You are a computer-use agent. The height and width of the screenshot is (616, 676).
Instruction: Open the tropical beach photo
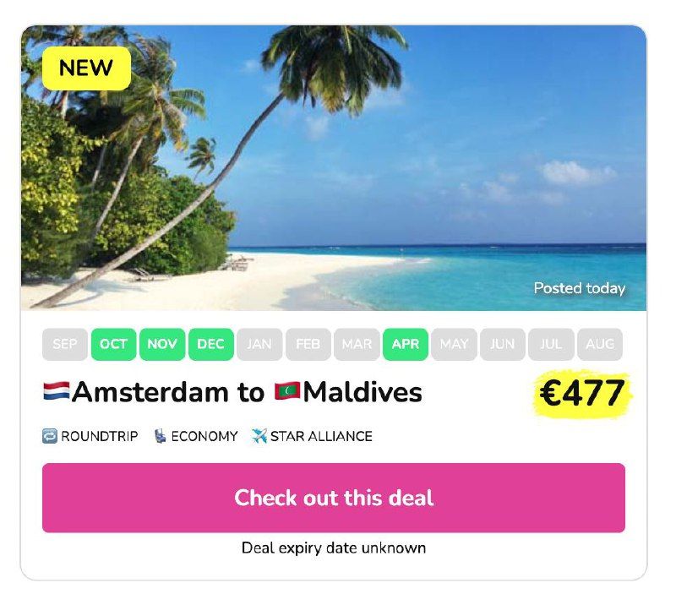tap(334, 167)
